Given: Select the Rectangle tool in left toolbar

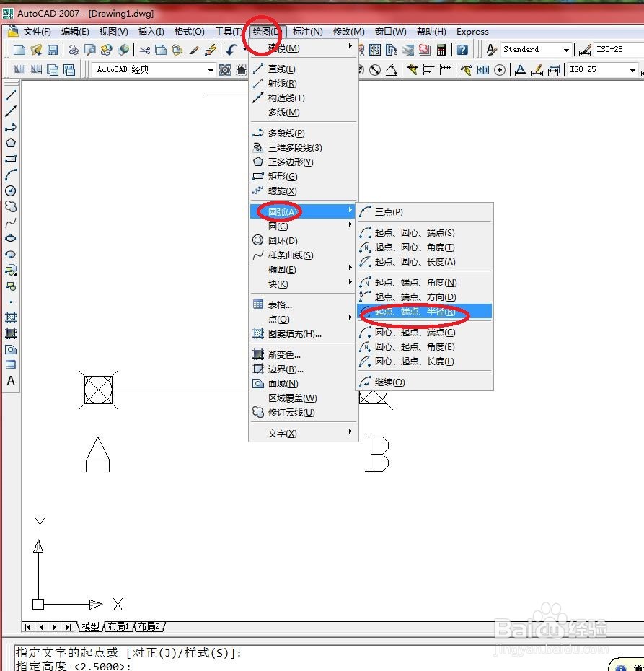Looking at the screenshot, I should coord(11,159).
